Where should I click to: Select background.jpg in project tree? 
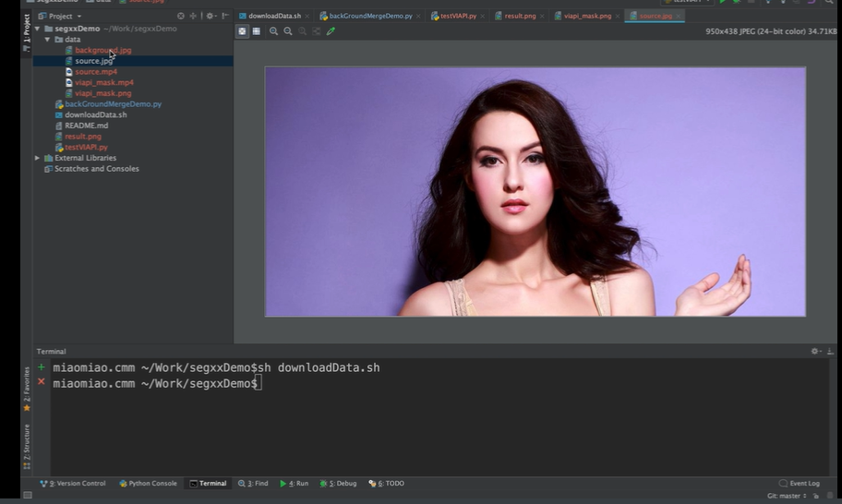coord(102,50)
